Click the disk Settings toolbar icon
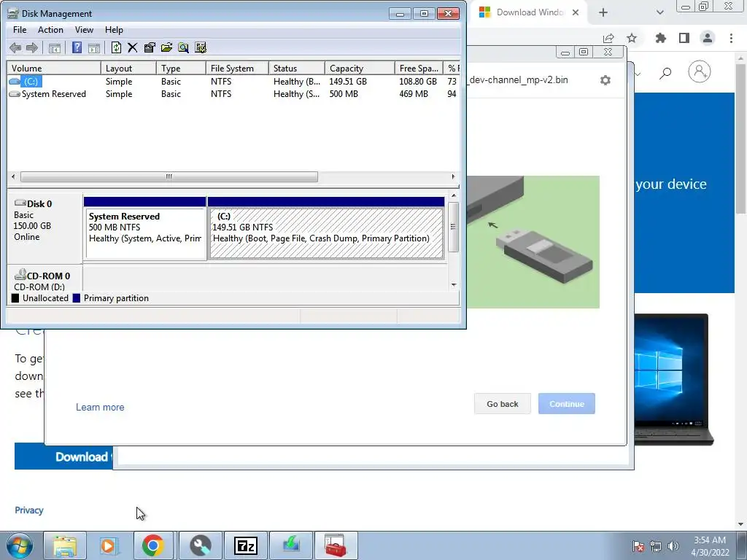The width and height of the screenshot is (747, 560). click(x=201, y=47)
